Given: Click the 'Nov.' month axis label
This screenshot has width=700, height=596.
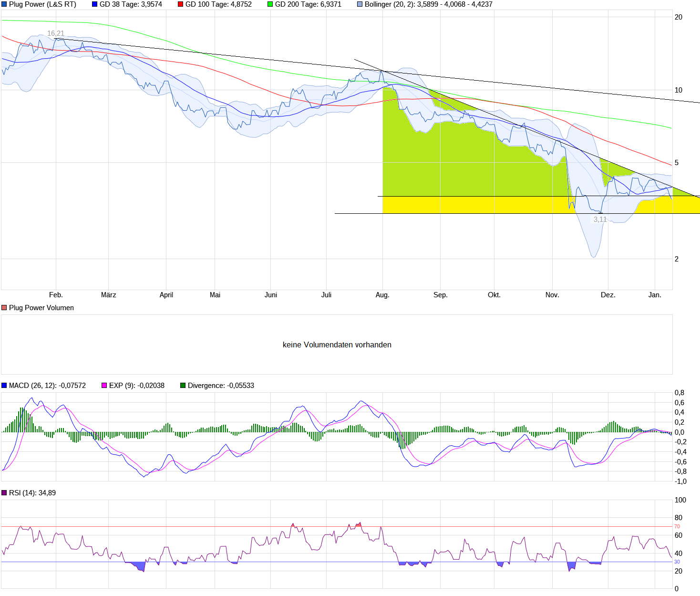Looking at the screenshot, I should click(x=552, y=295).
